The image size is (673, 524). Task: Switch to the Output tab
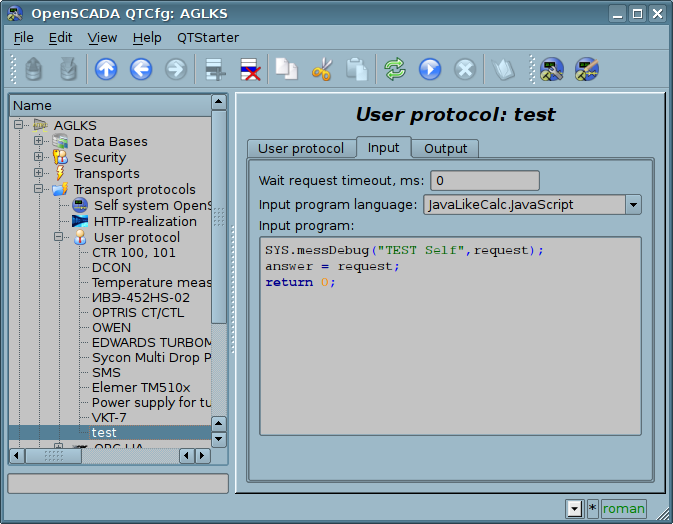point(446,148)
